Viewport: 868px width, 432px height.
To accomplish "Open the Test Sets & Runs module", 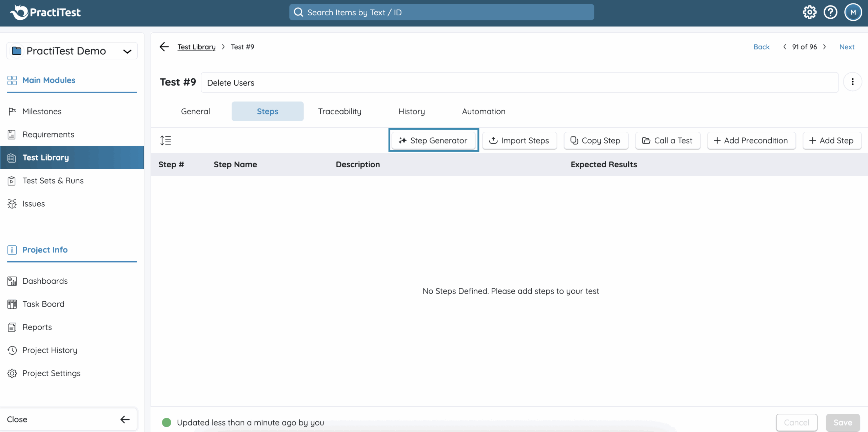I will (x=53, y=181).
